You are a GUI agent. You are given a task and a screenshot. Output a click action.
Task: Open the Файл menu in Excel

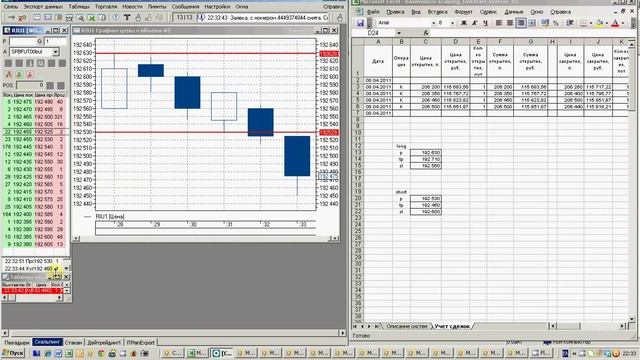click(x=373, y=12)
